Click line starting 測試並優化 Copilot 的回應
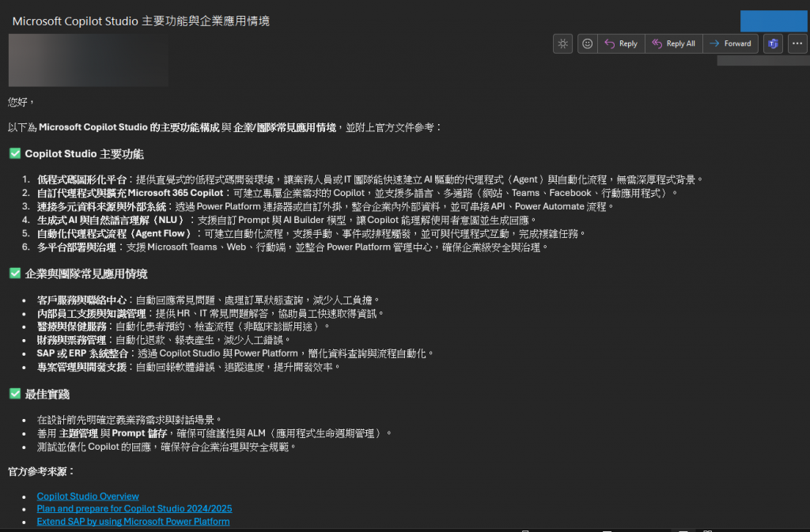The width and height of the screenshot is (810, 532). tap(166, 447)
